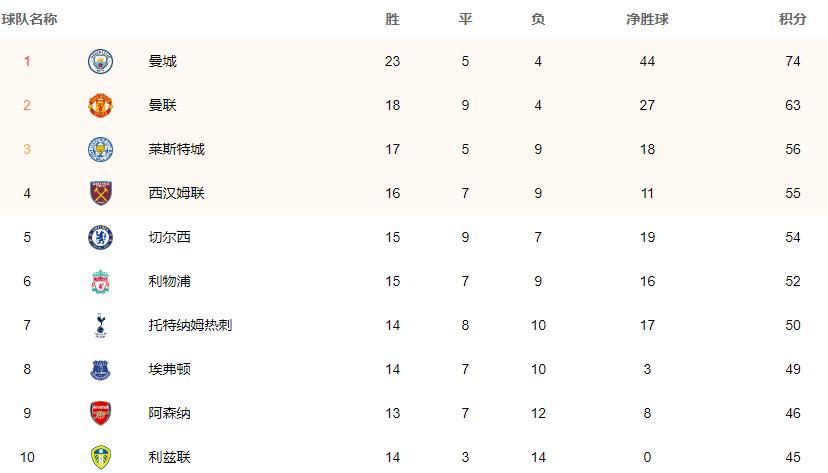Click the Everton club crest
Image resolution: width=828 pixels, height=473 pixels.
click(x=100, y=369)
